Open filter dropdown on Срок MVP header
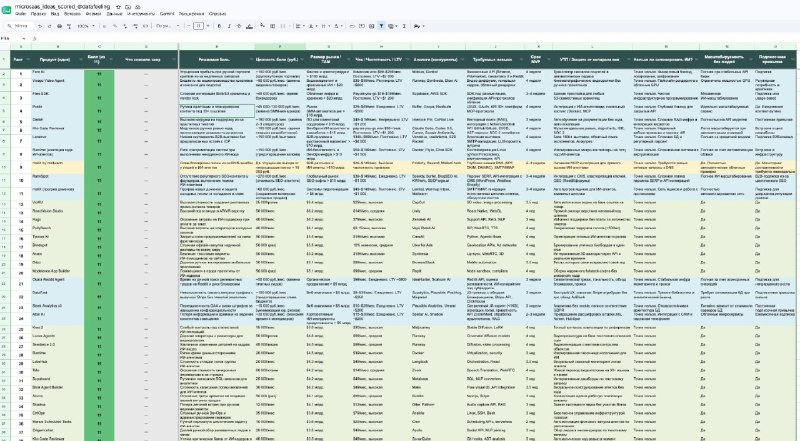Screen dimensions: 800x441 pos(547,60)
